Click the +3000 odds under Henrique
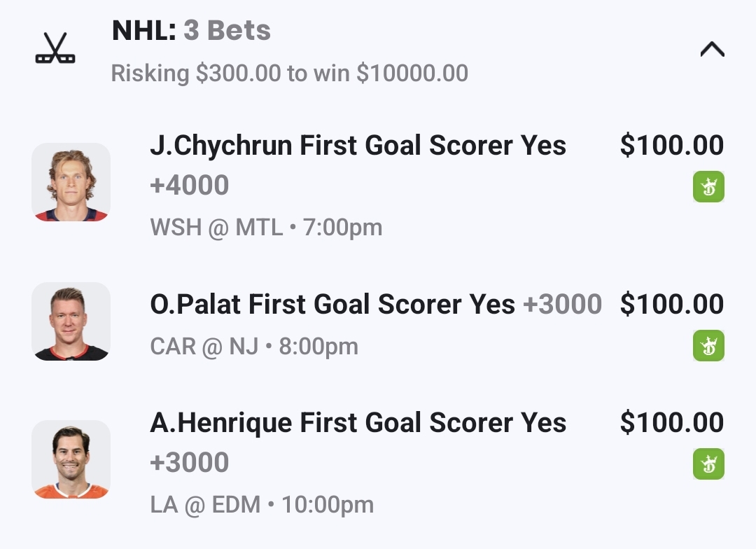This screenshot has width=756, height=549. tap(190, 463)
